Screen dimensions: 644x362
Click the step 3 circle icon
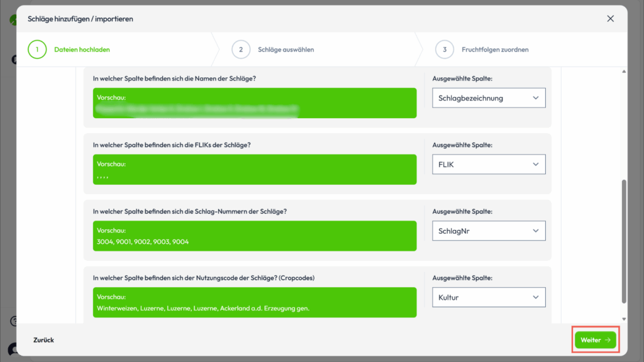[445, 49]
